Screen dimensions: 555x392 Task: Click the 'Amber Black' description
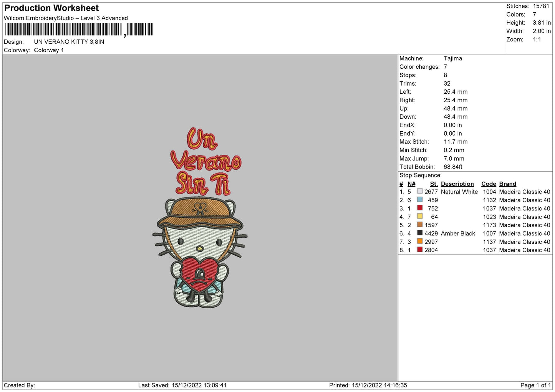[x=458, y=233]
